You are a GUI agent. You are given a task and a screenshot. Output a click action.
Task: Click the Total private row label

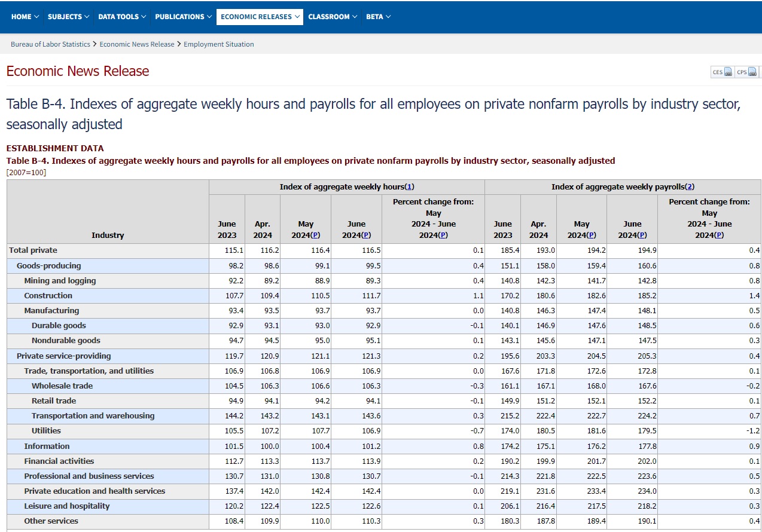coord(33,250)
